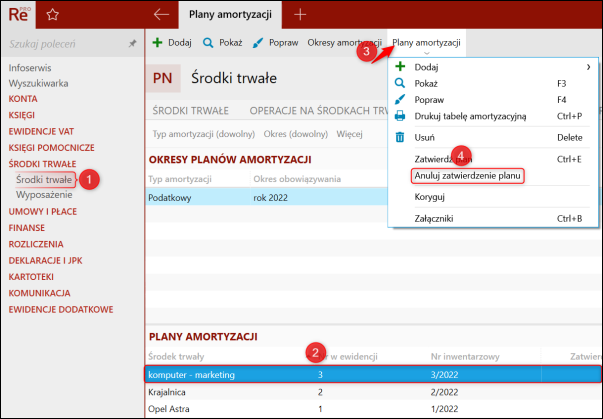Viewport: 603px width, 419px height.
Task: Click the magnifier Pokaż toolbar icon
Action: point(208,43)
